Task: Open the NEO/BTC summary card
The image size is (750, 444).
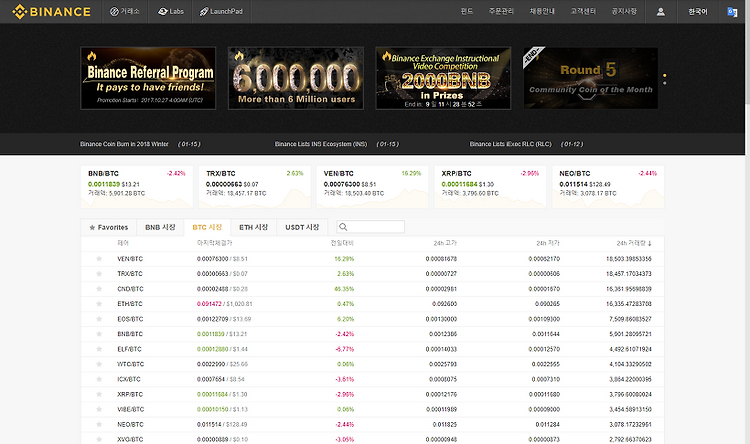Action: pos(608,187)
